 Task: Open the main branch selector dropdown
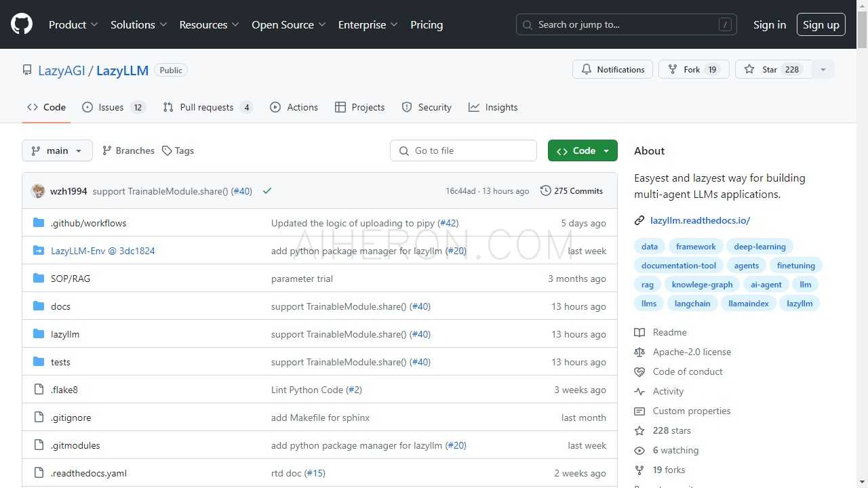click(57, 150)
